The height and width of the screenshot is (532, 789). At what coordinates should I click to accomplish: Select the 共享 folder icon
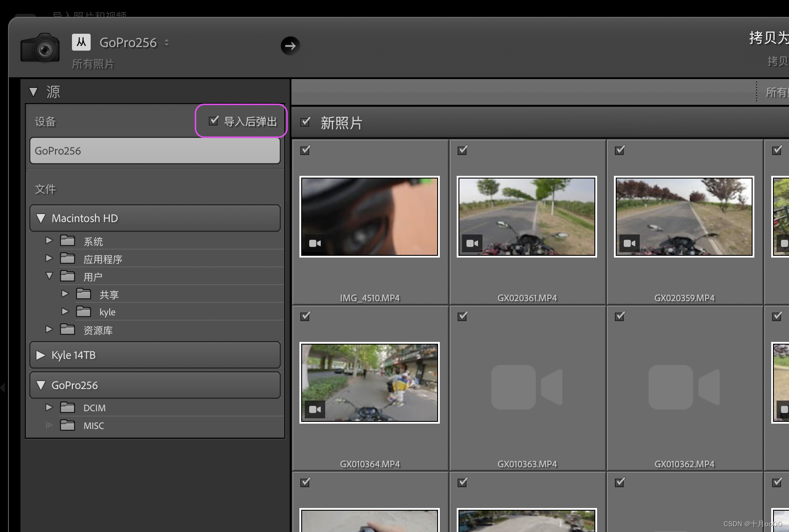[84, 294]
